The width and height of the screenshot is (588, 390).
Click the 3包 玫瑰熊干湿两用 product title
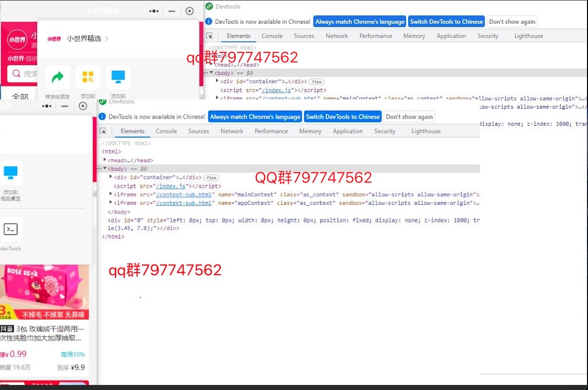pyautogui.click(x=43, y=333)
